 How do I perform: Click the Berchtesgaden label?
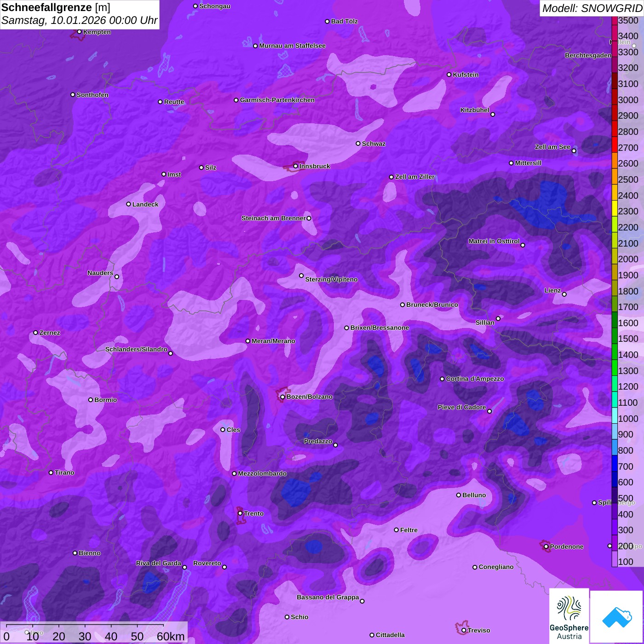pyautogui.click(x=588, y=55)
